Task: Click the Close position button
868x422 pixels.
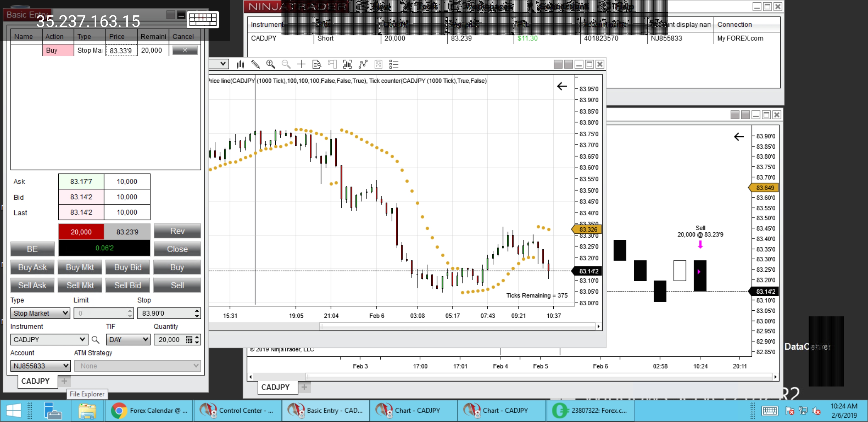Action: [x=177, y=249]
